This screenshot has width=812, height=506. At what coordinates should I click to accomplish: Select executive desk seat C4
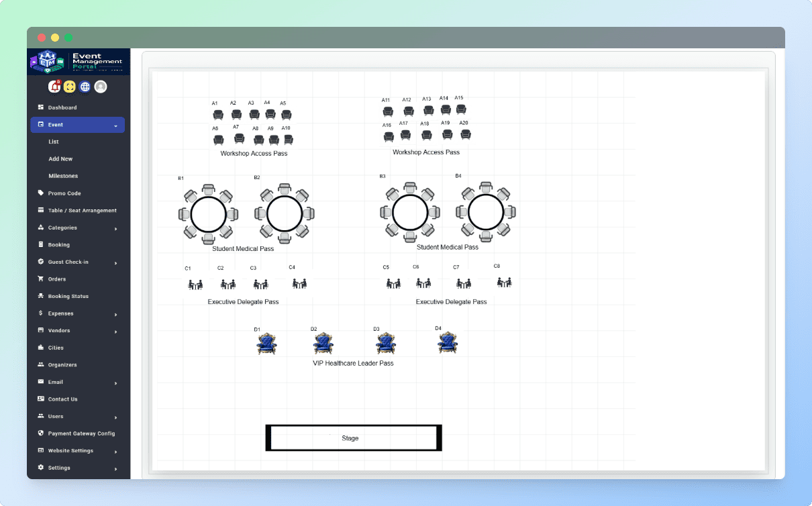299,284
